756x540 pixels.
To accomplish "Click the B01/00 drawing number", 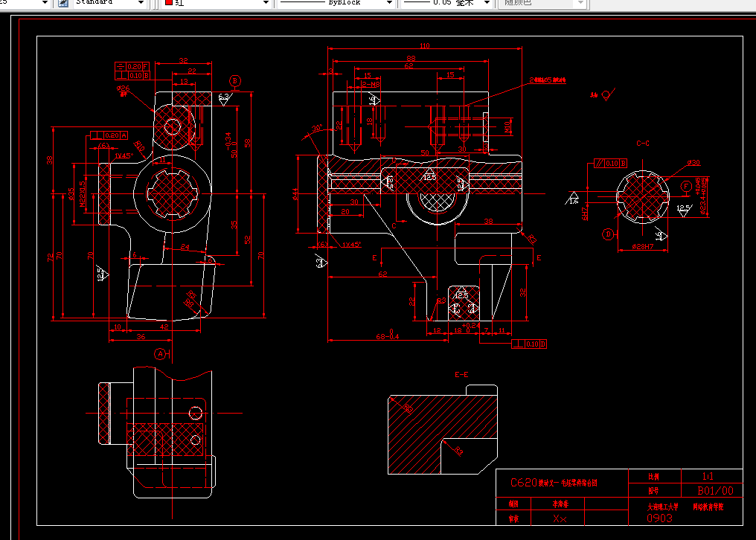I will pos(715,490).
